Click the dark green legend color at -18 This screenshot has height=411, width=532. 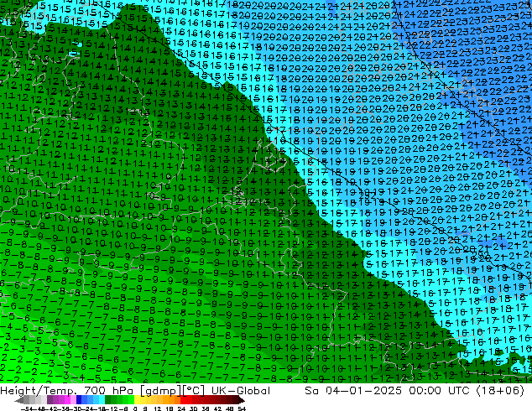(108, 401)
